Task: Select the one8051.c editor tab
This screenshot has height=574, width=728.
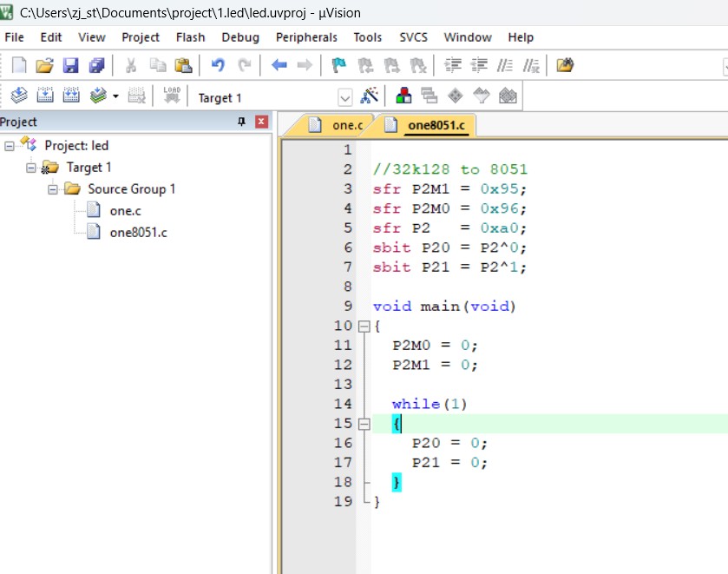Action: click(426, 125)
